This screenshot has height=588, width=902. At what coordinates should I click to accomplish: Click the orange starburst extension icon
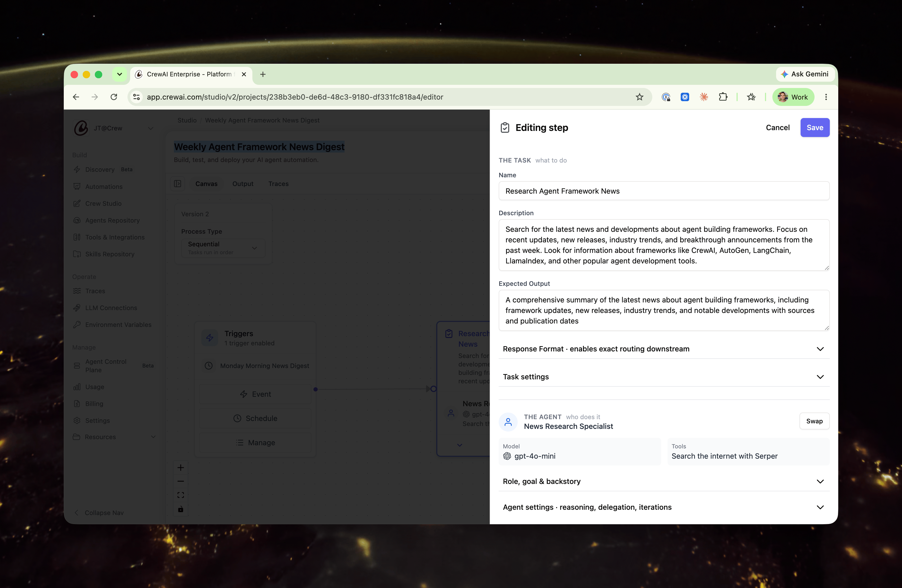point(704,97)
